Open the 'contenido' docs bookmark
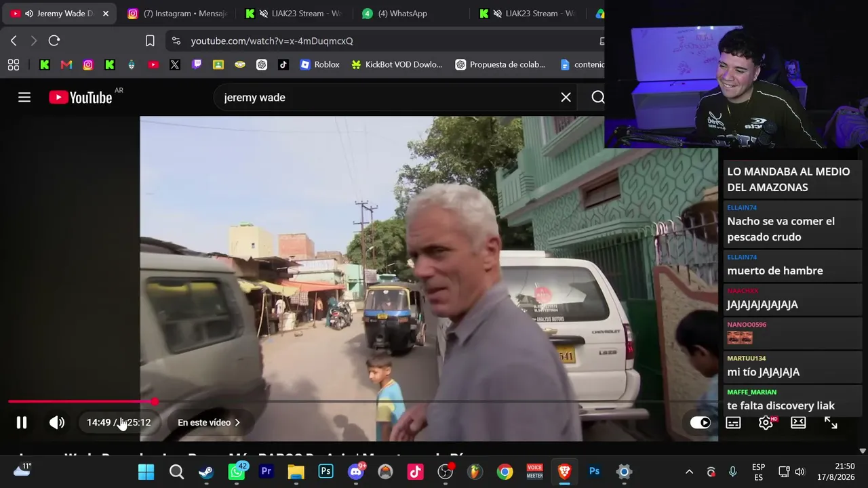 coord(582,64)
